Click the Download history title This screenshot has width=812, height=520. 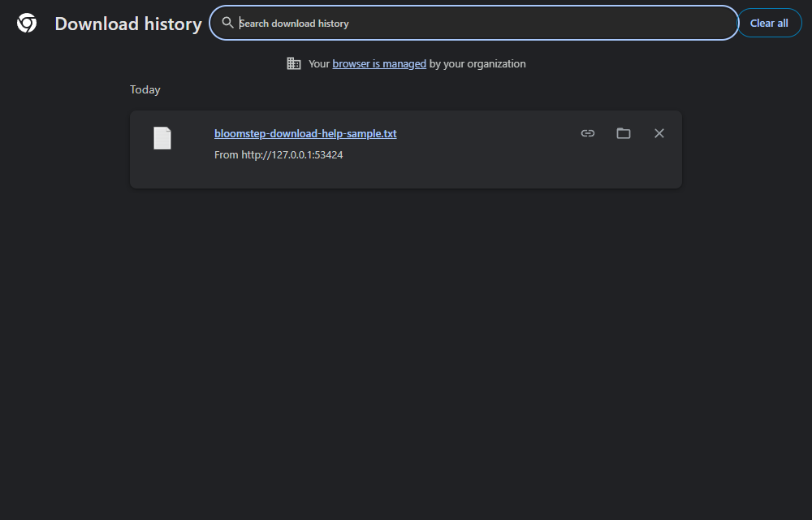coord(128,24)
